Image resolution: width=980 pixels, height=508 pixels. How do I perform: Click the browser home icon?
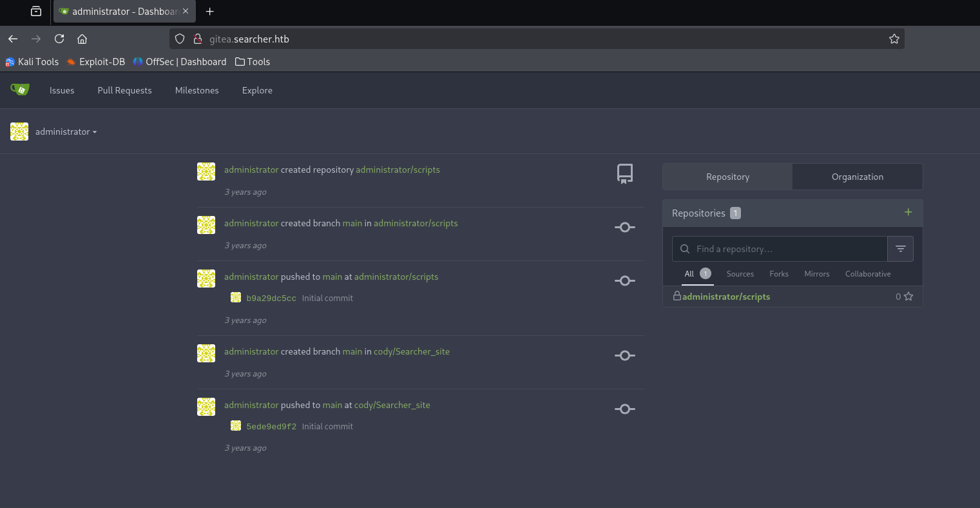(82, 39)
